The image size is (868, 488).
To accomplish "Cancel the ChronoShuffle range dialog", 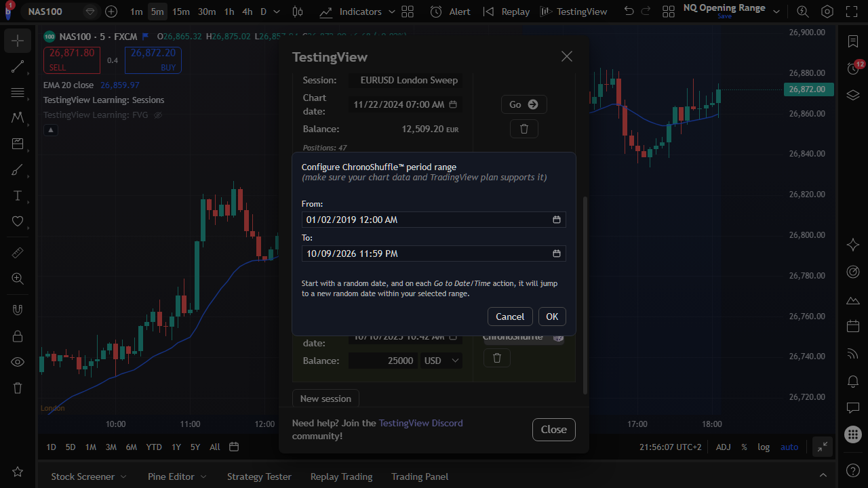I will pos(510,317).
